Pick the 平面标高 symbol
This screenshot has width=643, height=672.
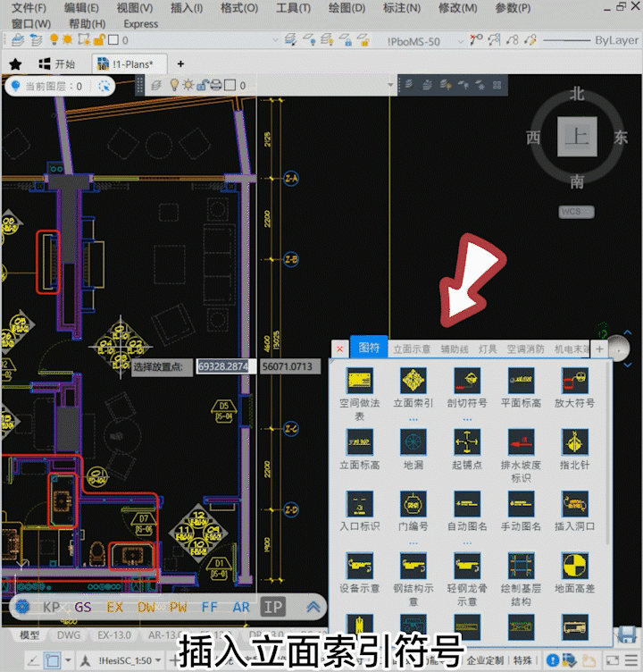(521, 380)
